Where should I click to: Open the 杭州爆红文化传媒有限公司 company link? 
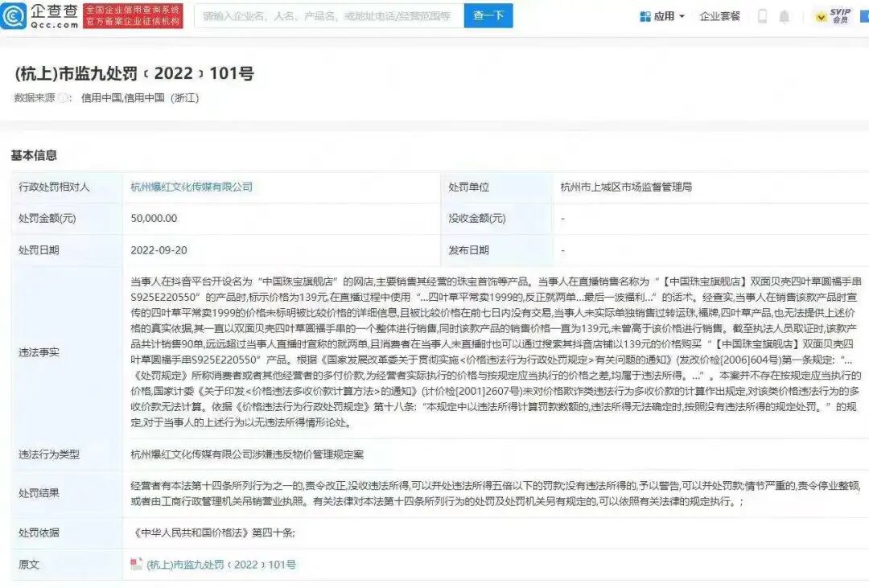click(192, 186)
